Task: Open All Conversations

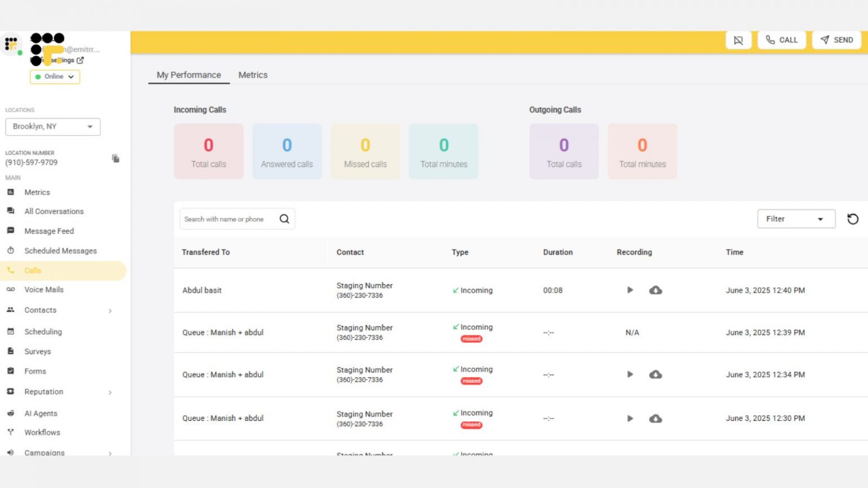Action: click(x=54, y=211)
